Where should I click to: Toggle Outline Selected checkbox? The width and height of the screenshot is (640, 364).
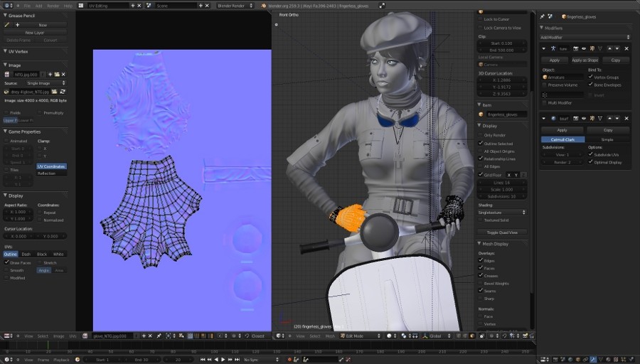tap(481, 143)
